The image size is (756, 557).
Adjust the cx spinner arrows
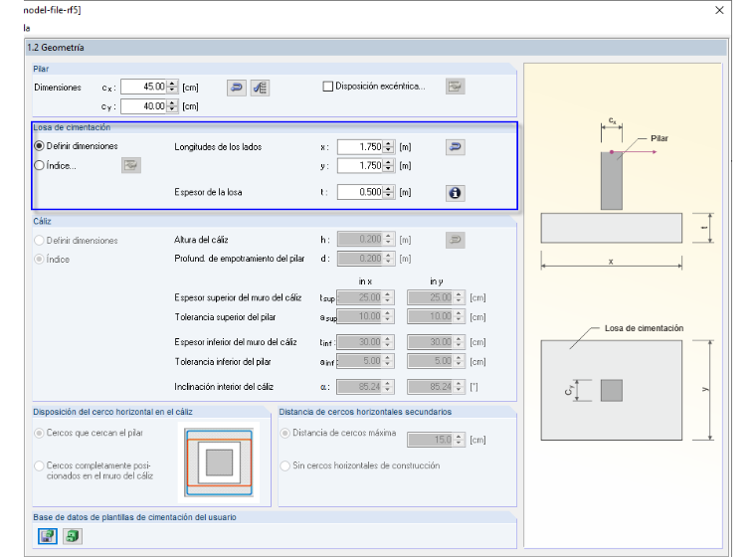pos(172,87)
